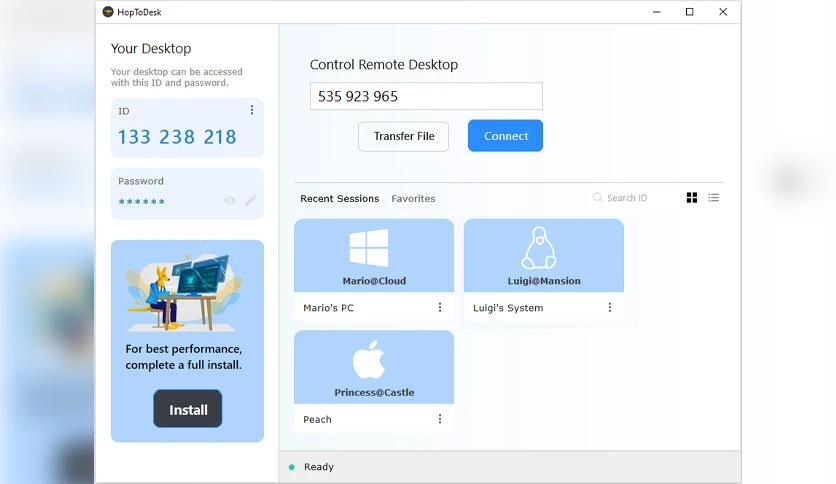Click the Windows logo on Mario@Cloud card
The height and width of the screenshot is (484, 836).
(369, 248)
